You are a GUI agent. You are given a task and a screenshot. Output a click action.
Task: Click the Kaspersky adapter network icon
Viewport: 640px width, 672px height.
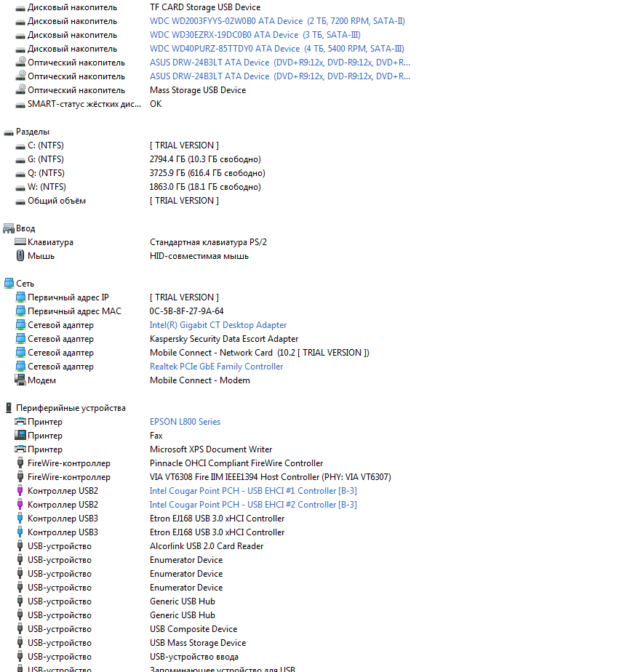(20, 339)
